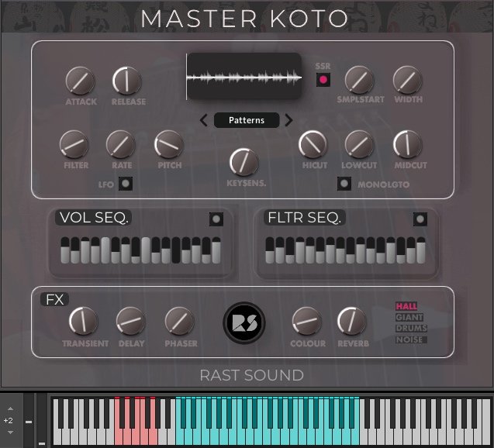Click the Rate knob
494x448 pixels.
[x=121, y=144]
